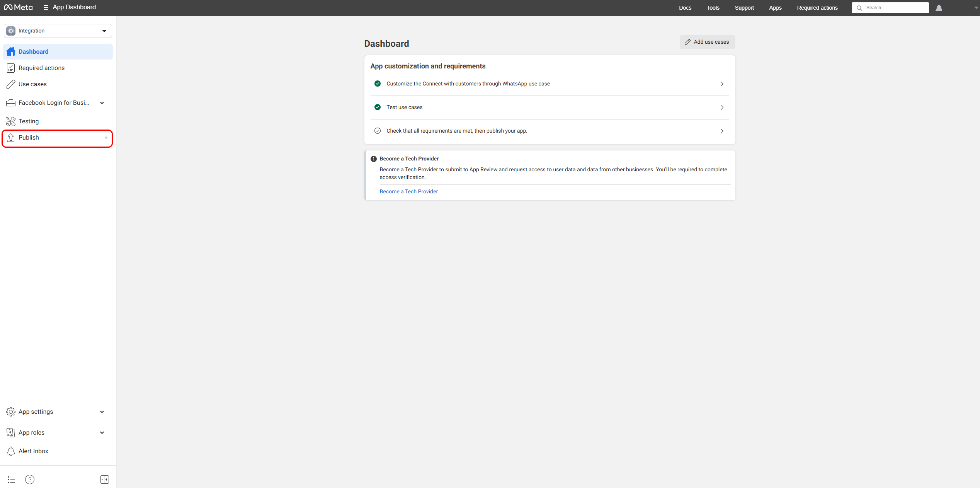Open the list view icon at the sidebar bottom
This screenshot has height=488, width=980.
(11, 480)
